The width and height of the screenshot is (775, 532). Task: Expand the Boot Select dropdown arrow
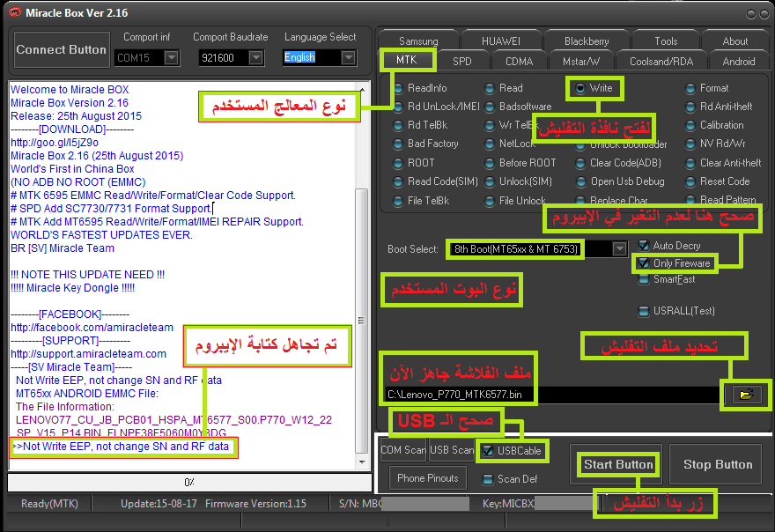pos(619,248)
